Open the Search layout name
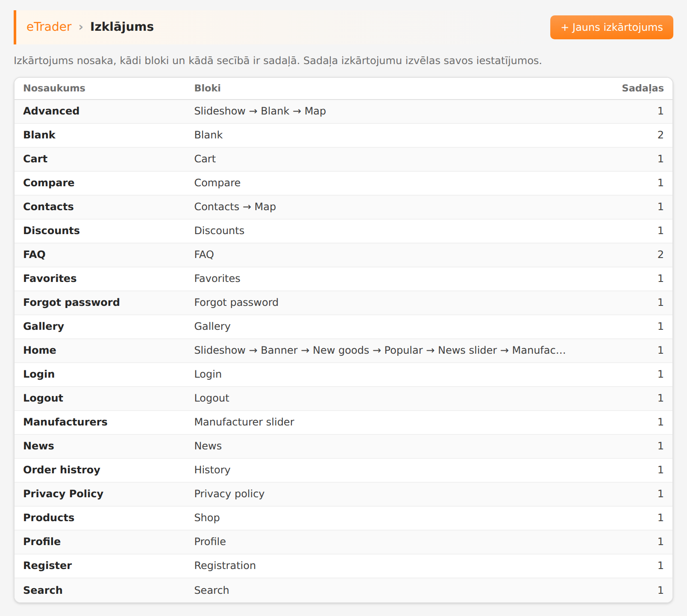 pyautogui.click(x=43, y=590)
